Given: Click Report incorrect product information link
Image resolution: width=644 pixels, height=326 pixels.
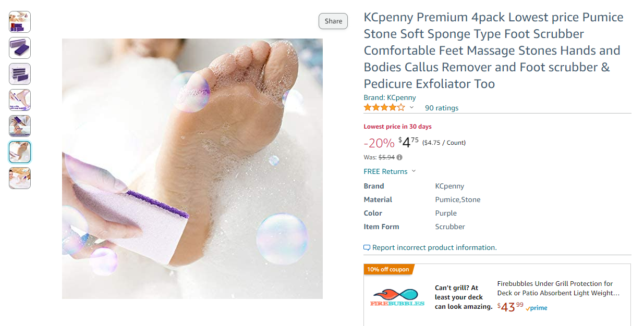Looking at the screenshot, I should pyautogui.click(x=434, y=248).
